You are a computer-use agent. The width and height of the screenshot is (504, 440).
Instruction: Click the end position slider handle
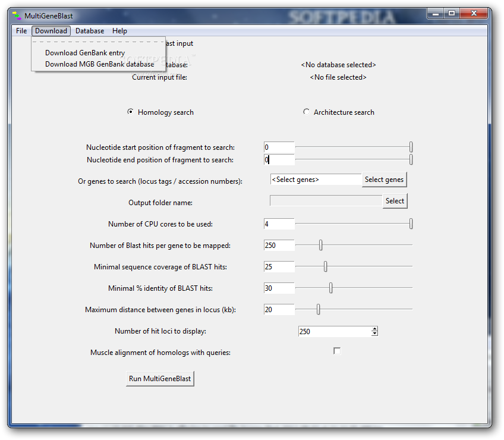pos(411,159)
